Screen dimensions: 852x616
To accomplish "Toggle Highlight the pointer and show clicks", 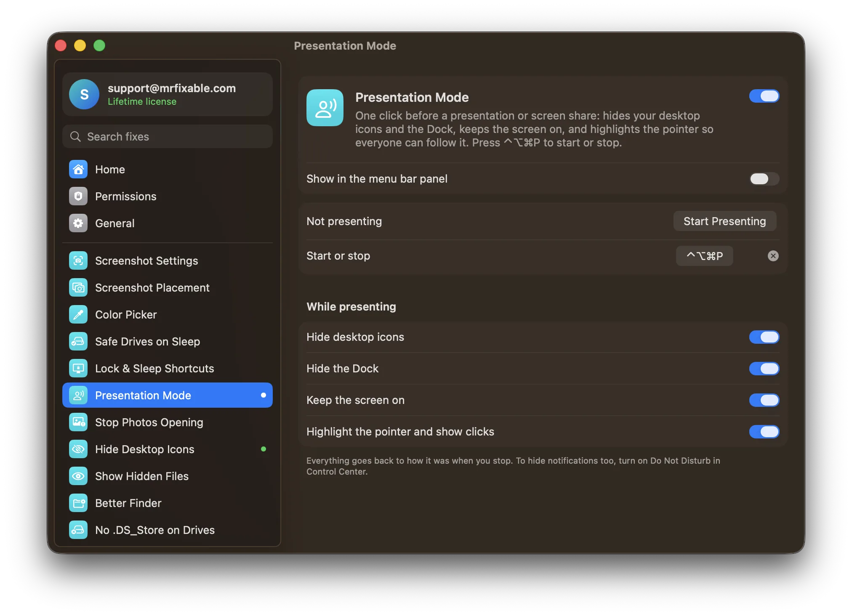I will pyautogui.click(x=764, y=432).
